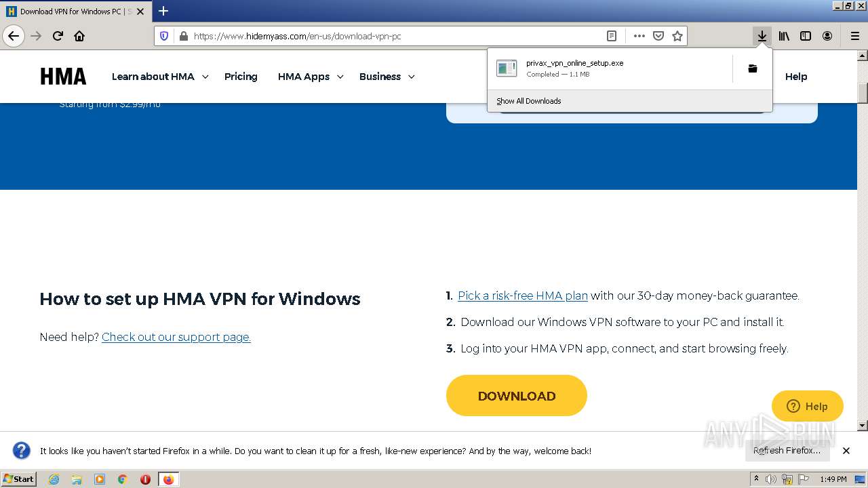Expand HMA Apps dropdown

(x=311, y=77)
